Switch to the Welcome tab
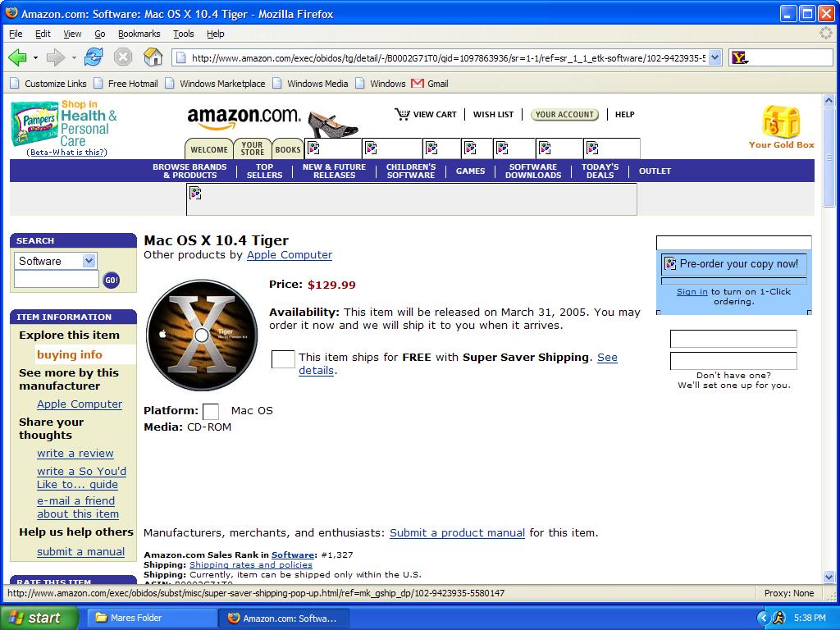The image size is (840, 630). tap(209, 149)
